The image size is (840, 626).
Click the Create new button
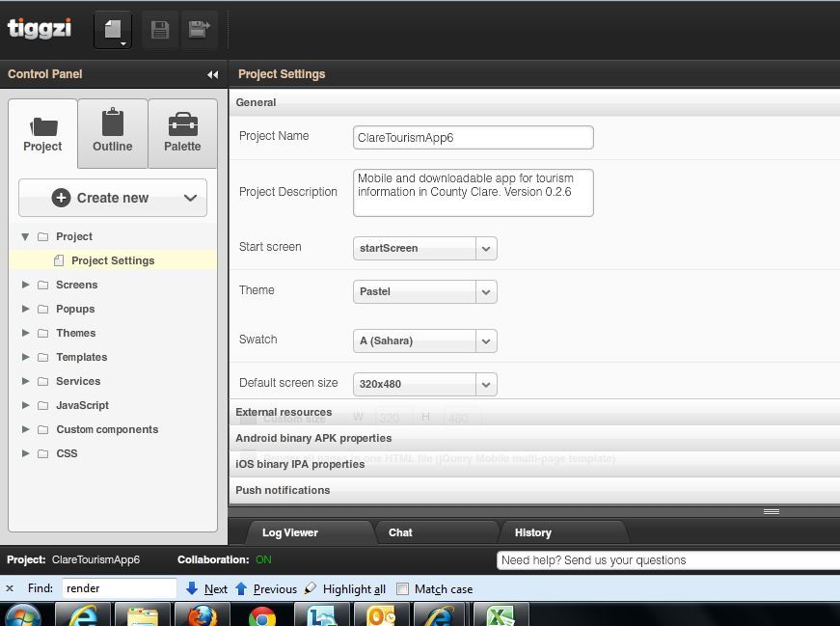click(113, 198)
